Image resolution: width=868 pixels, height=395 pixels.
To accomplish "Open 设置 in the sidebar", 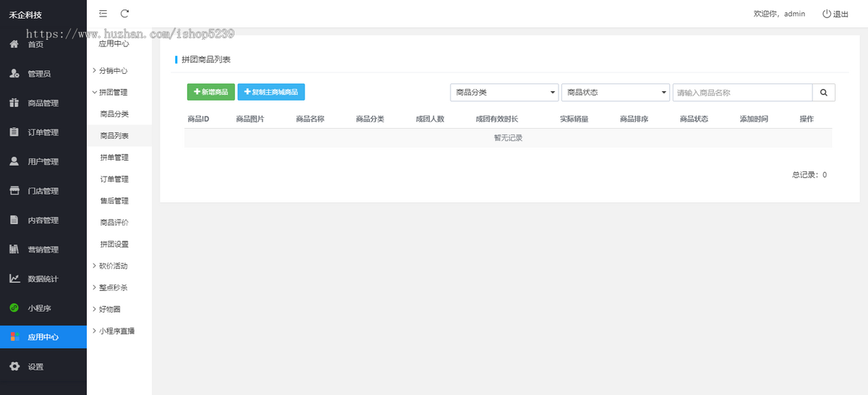I will (43, 367).
